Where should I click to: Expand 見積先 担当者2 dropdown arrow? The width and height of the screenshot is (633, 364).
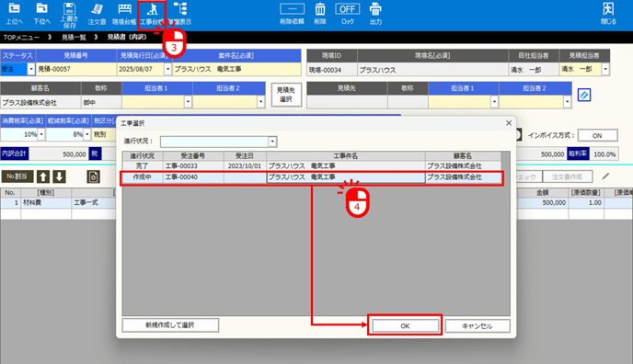click(567, 102)
